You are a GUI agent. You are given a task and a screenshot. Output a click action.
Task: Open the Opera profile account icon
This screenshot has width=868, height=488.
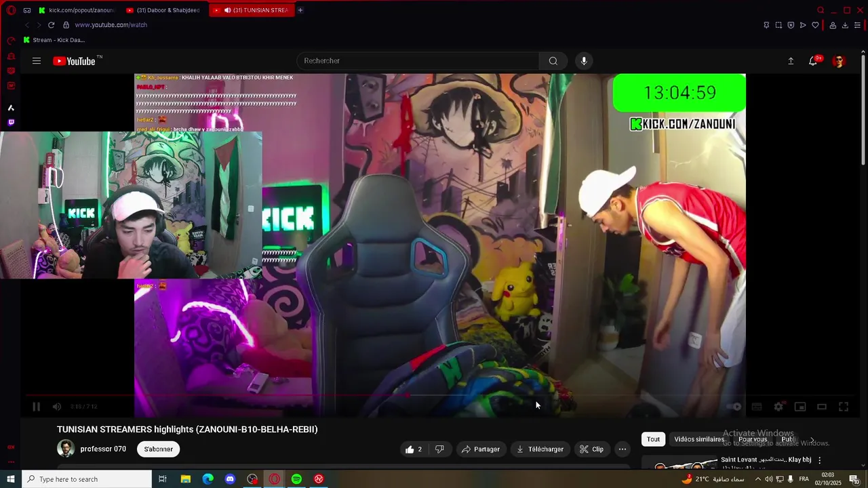click(833, 25)
